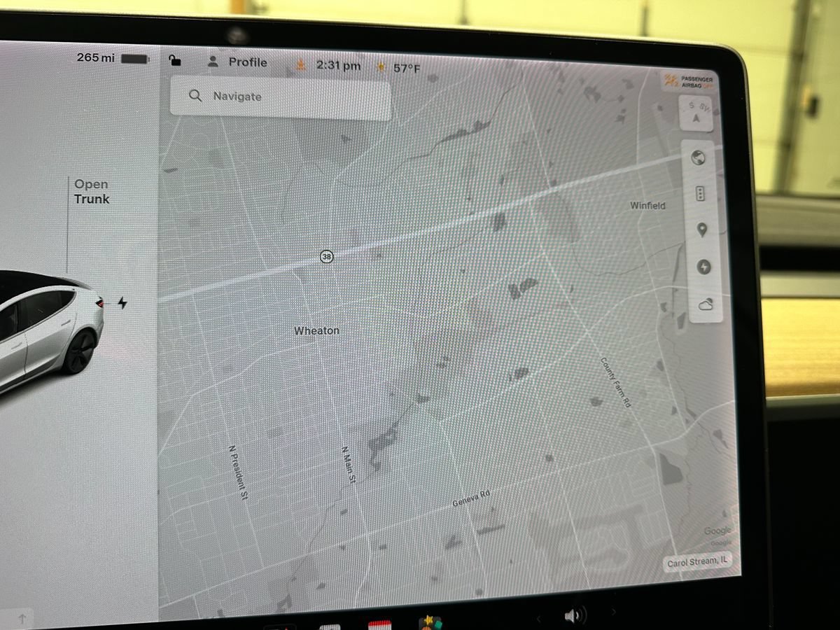840x630 pixels.
Task: Decrease volume with left chevron
Action: coord(538,619)
